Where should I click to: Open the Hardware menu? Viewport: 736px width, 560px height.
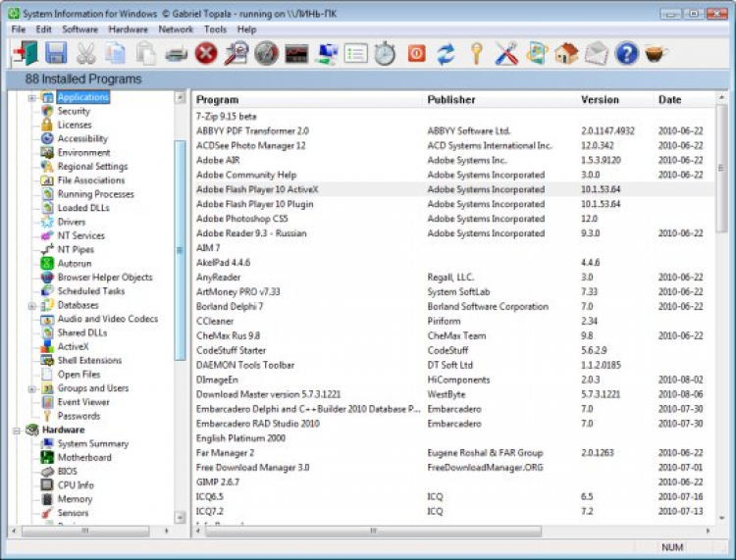tap(129, 29)
